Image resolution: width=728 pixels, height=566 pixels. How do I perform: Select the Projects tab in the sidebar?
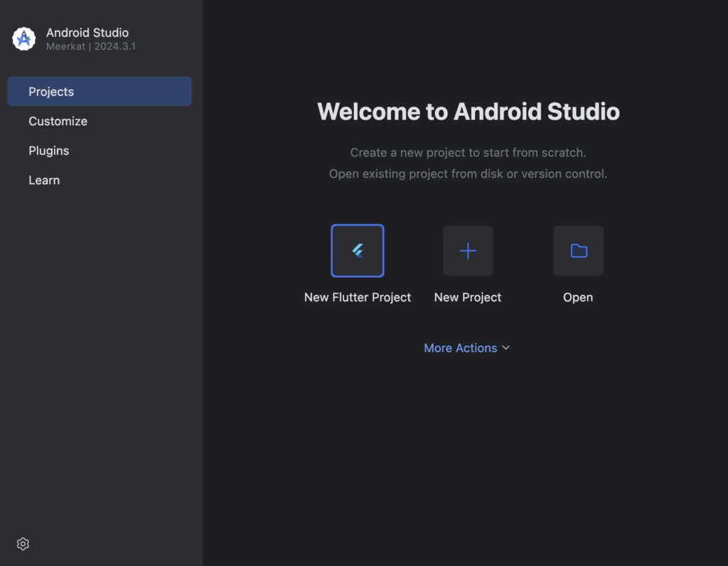pos(100,92)
